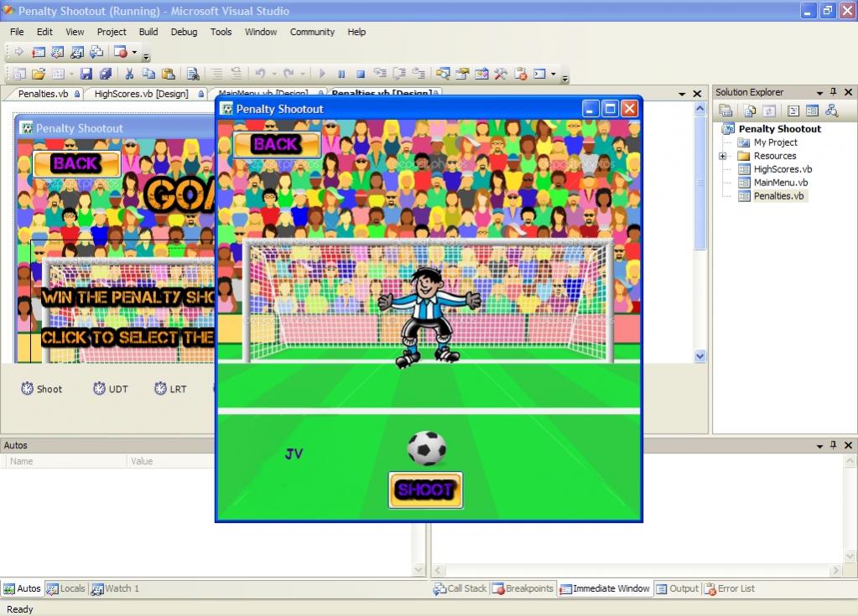Viewport: 858px width, 616px height.
Task: Click the Step Out icon
Action: click(419, 73)
